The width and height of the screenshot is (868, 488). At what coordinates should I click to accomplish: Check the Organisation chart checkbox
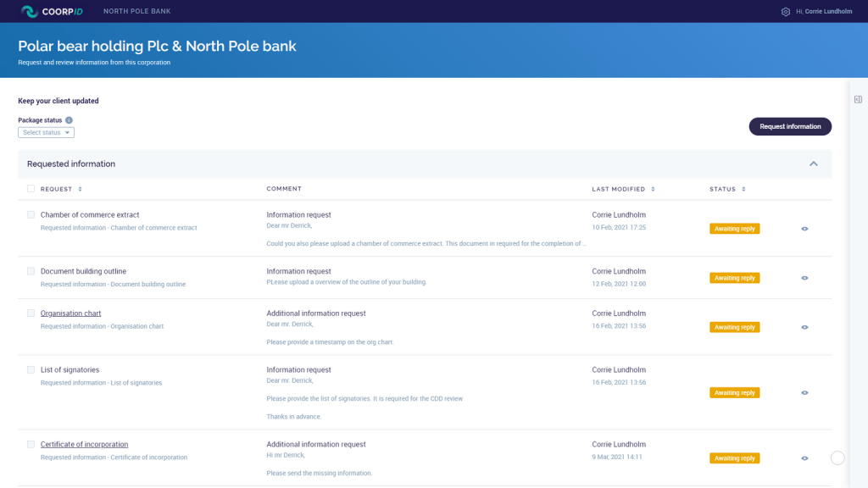tap(31, 313)
